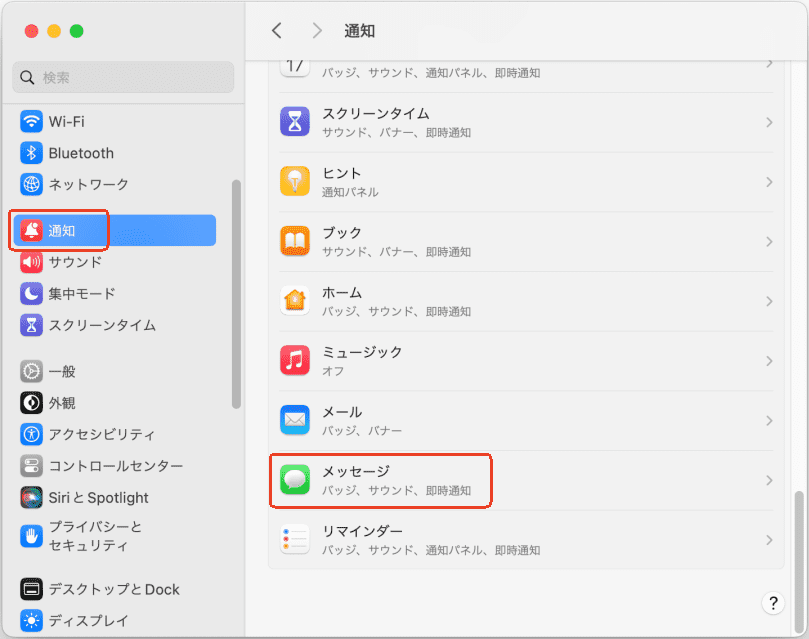Viewport: 809px width, 639px height.
Task: Expand スクリーンタイム notification row chevron
Action: pos(769,122)
